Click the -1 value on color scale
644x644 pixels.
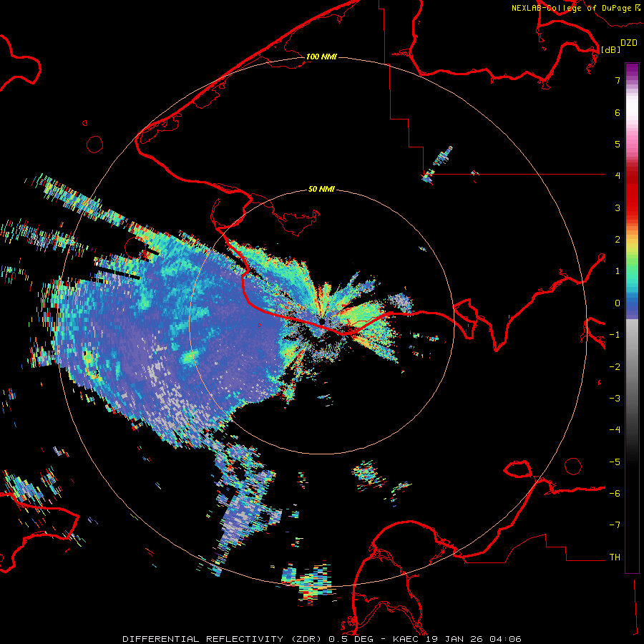[615, 335]
